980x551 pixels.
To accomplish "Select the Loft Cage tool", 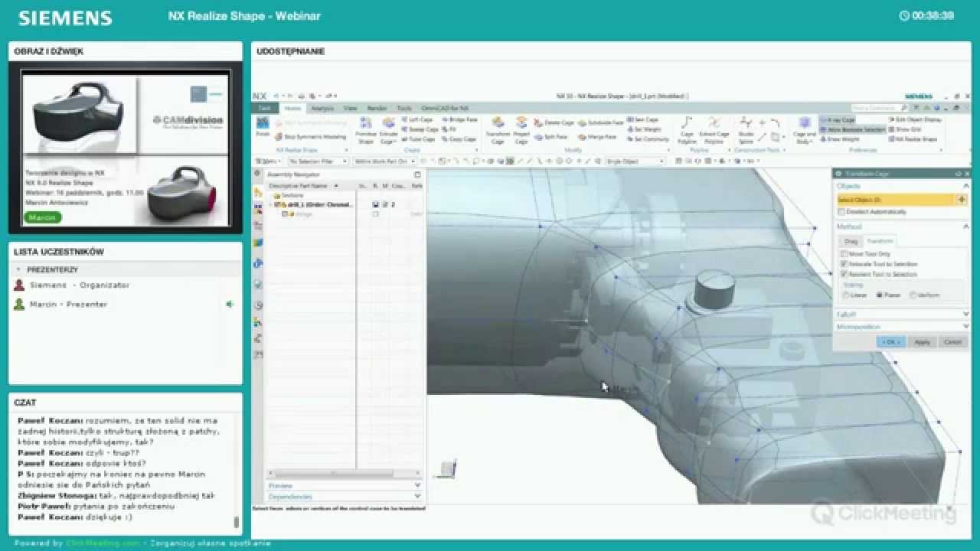I will 416,120.
